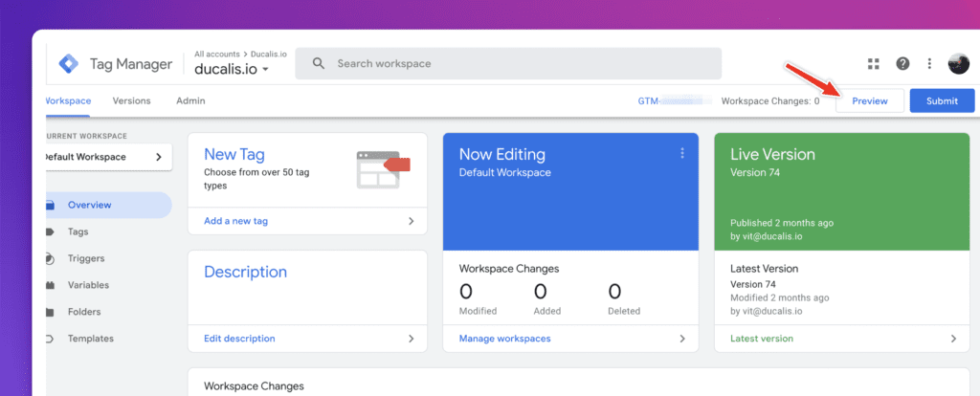Click the Preview button

click(870, 101)
